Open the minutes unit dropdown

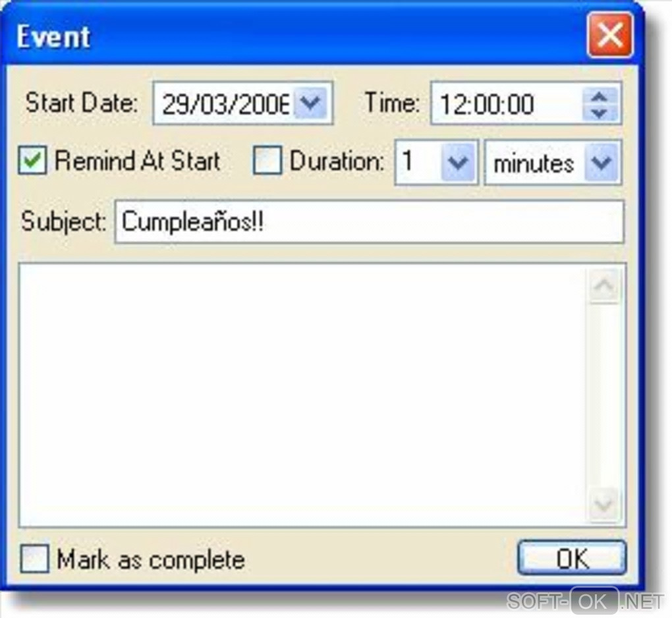point(602,163)
